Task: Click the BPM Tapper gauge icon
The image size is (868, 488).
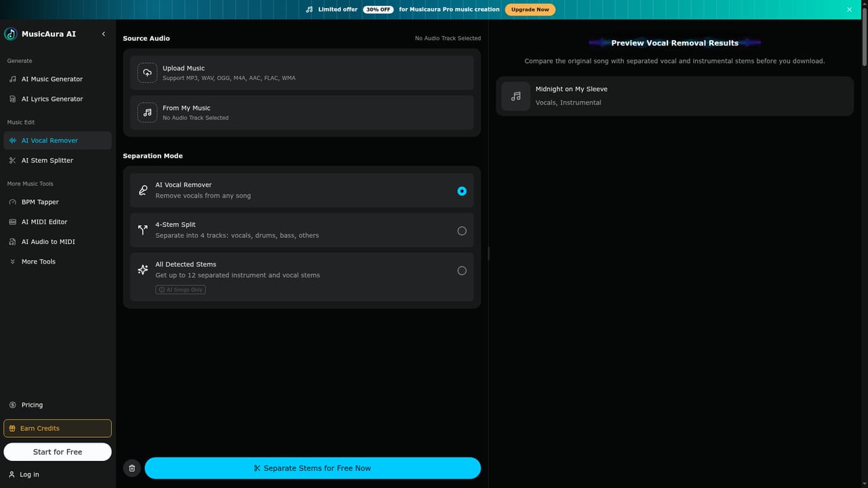Action: (13, 202)
